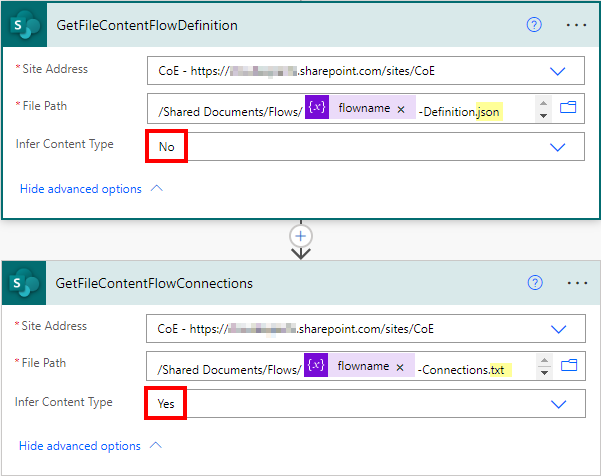The image size is (601, 476).
Task: Open folder picker for Connections.txt file path
Action: (x=569, y=365)
